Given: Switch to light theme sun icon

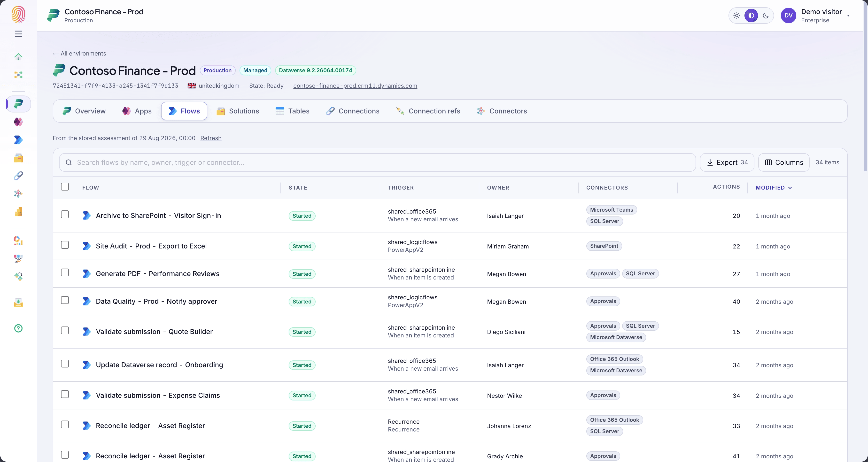Looking at the screenshot, I should pos(736,16).
